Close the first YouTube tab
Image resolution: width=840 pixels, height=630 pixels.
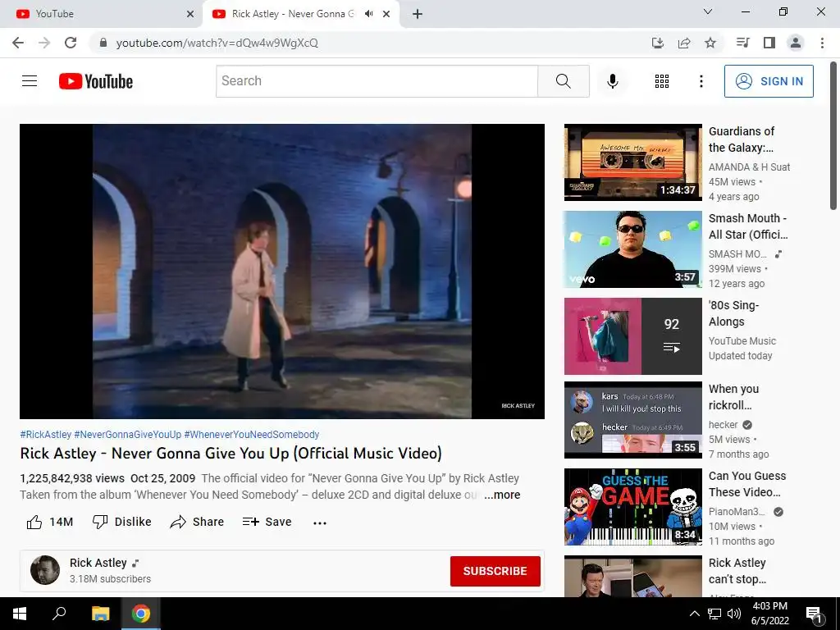(190, 14)
